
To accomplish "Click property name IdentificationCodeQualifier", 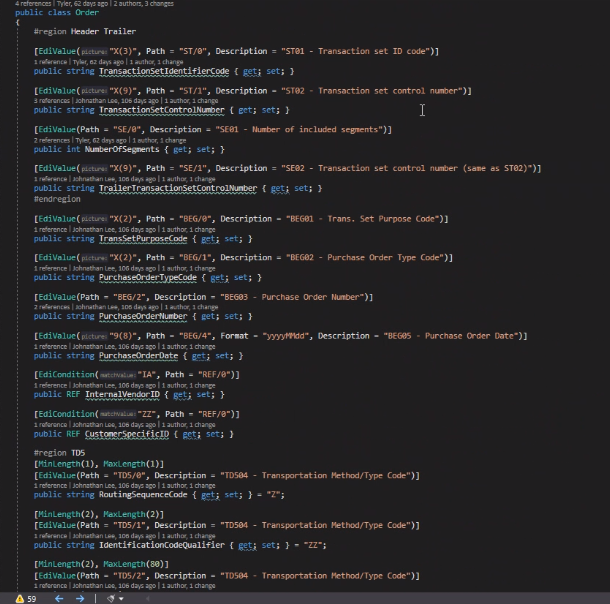I will (162, 545).
